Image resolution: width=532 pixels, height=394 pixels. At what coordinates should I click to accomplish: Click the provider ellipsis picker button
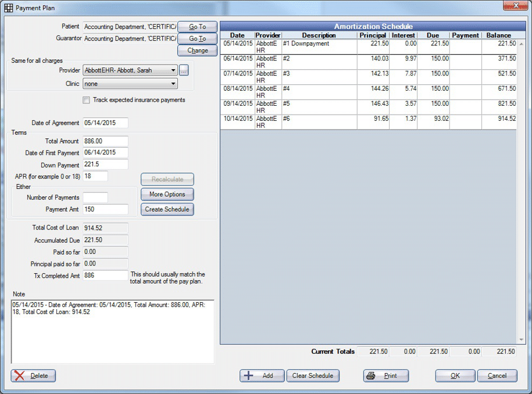(x=184, y=70)
